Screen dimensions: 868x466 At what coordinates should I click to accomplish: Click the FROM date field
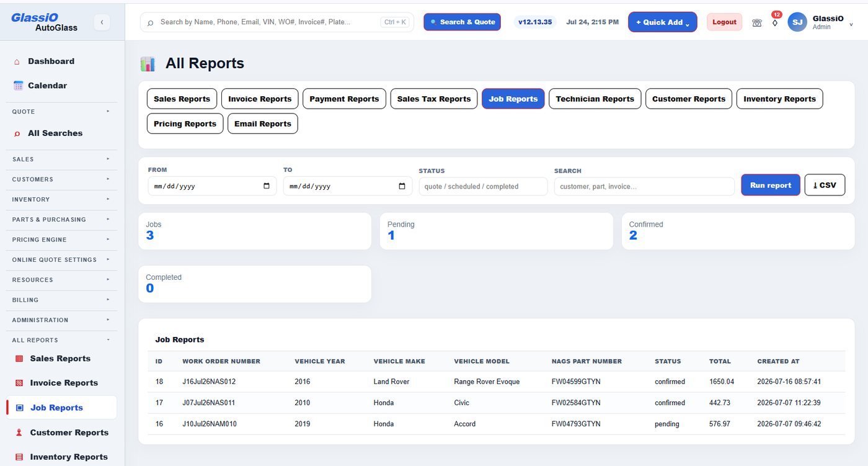point(212,186)
